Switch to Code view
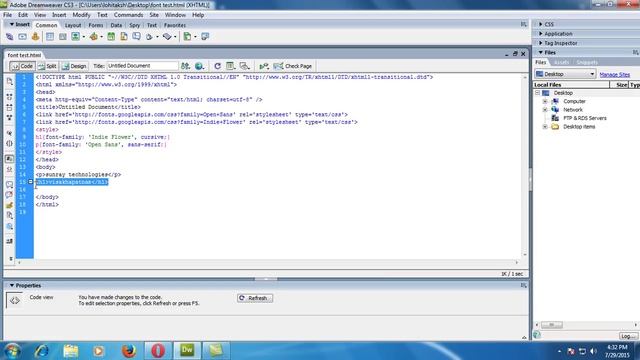Screen dimensions: 640x360 (22, 66)
